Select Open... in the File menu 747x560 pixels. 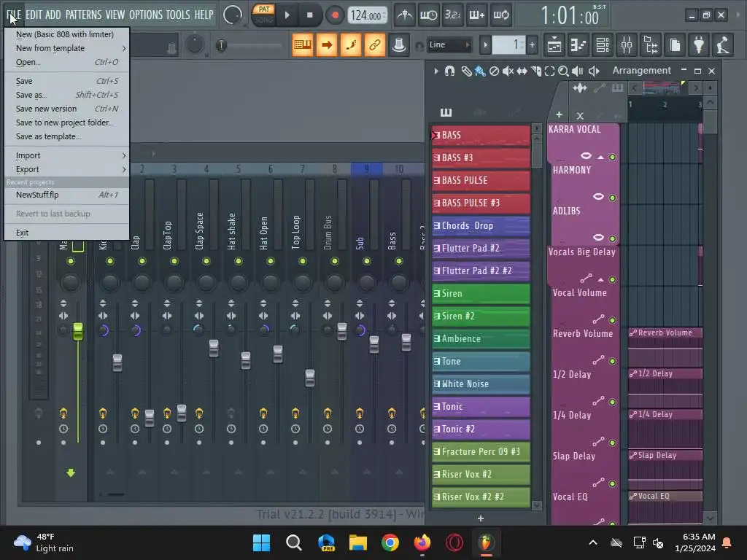(67, 62)
